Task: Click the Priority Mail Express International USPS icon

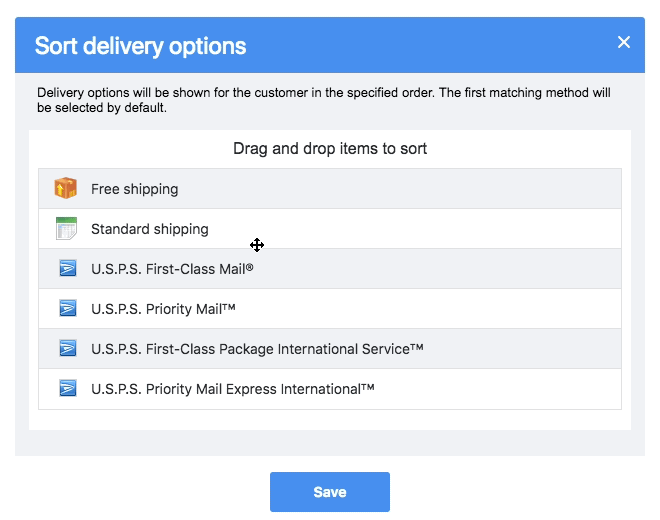Action: 67,389
